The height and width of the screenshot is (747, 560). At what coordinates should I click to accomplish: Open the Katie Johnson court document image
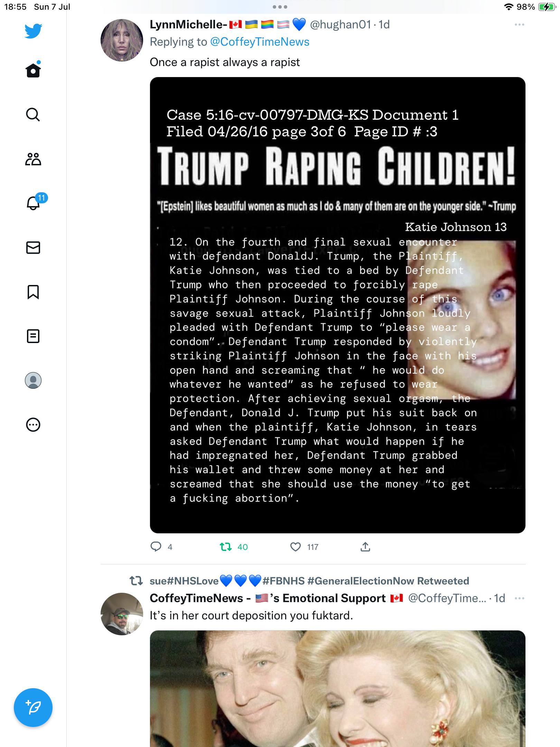point(337,305)
